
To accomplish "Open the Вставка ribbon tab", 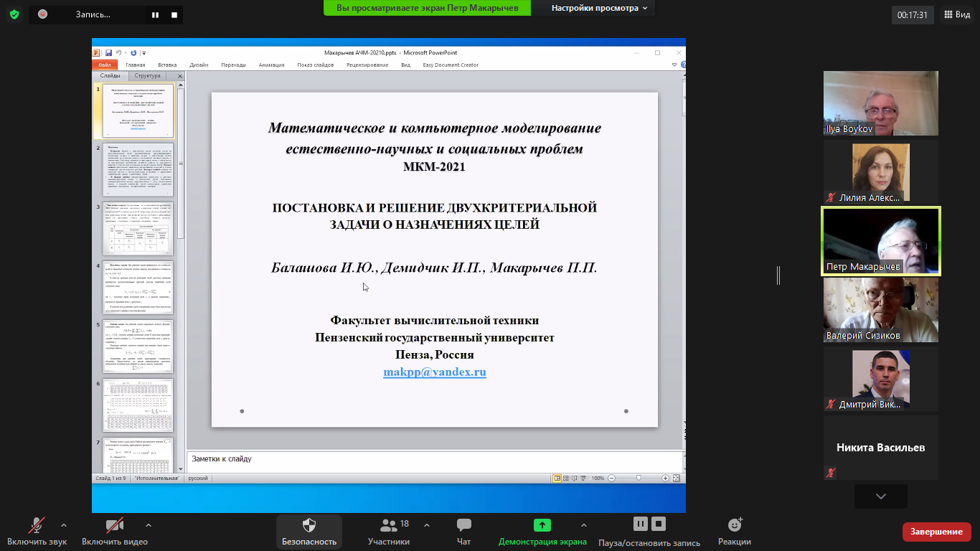I will (x=167, y=65).
